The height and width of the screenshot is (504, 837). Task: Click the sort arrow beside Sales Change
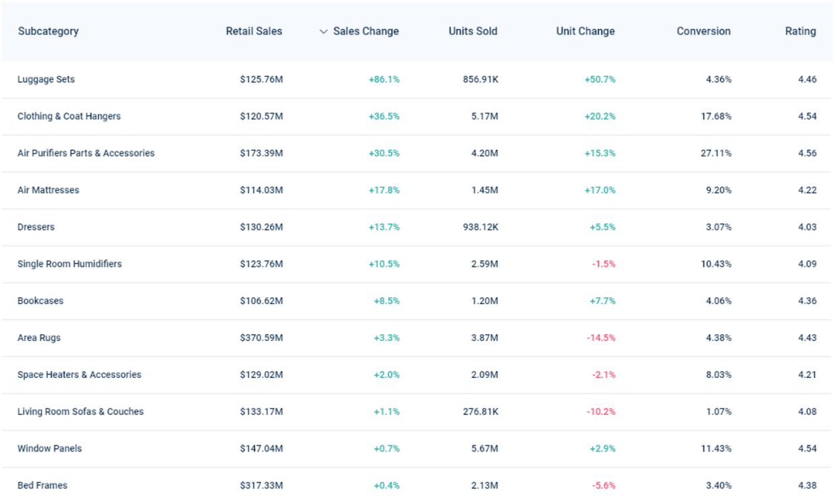coord(323,32)
